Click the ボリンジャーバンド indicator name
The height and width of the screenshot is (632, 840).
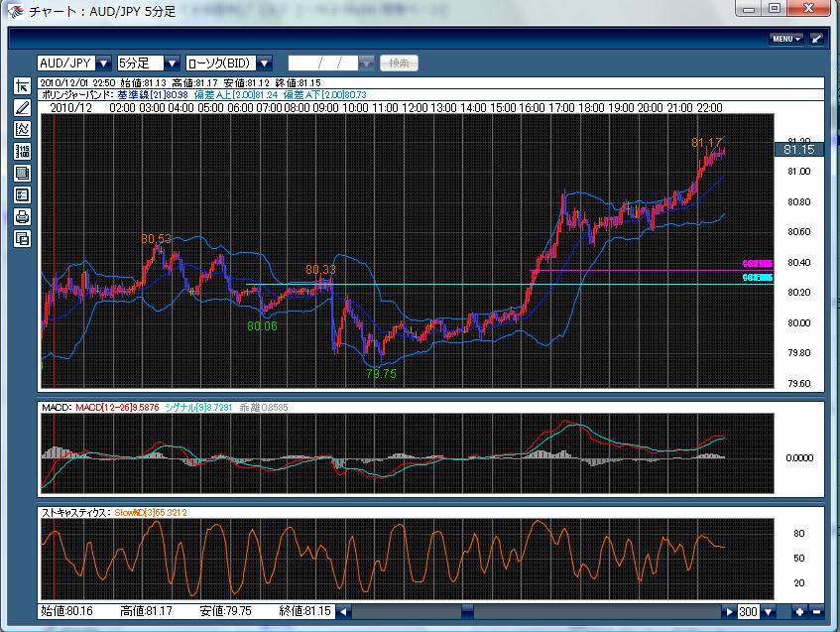coord(75,95)
